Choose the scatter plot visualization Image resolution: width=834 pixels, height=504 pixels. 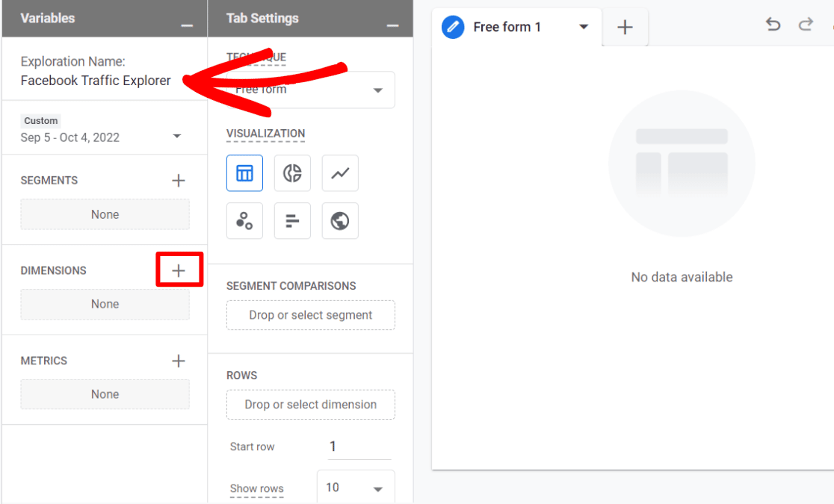244,220
